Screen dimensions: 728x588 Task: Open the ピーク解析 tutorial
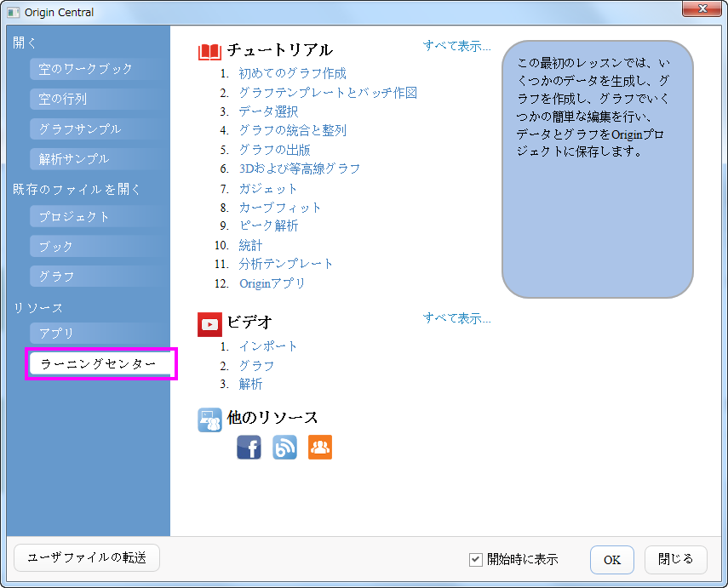click(x=268, y=225)
